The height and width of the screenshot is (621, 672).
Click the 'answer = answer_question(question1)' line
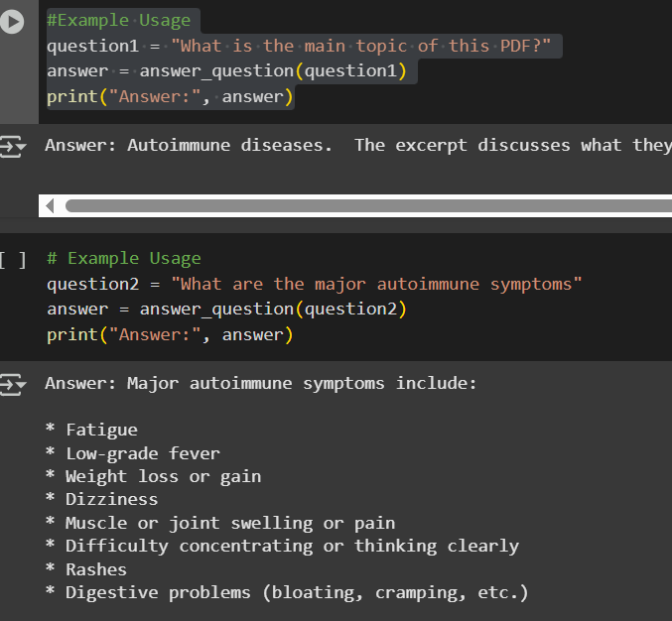pos(226,71)
